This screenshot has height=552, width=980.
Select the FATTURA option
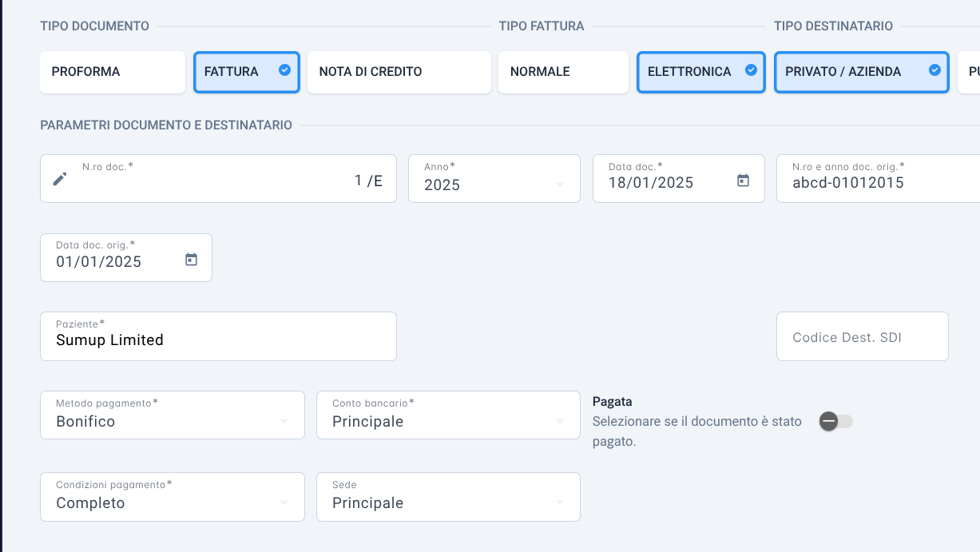click(x=247, y=72)
